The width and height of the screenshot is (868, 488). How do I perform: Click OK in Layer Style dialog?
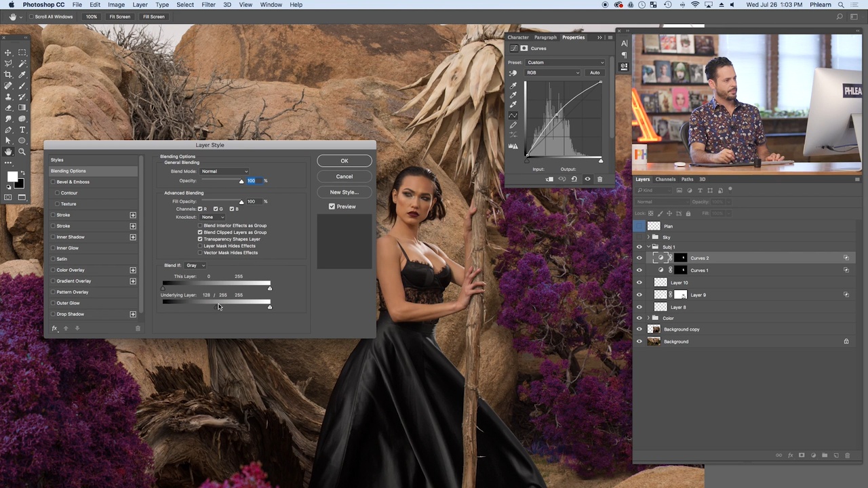coord(344,161)
